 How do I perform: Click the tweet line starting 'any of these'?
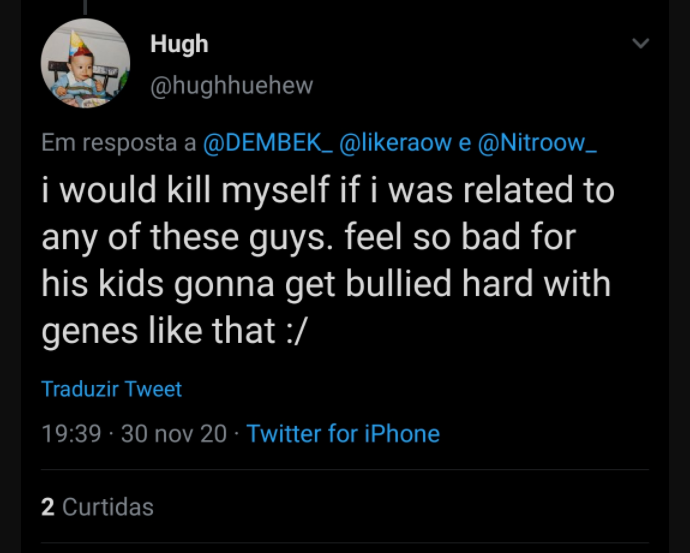click(x=309, y=238)
